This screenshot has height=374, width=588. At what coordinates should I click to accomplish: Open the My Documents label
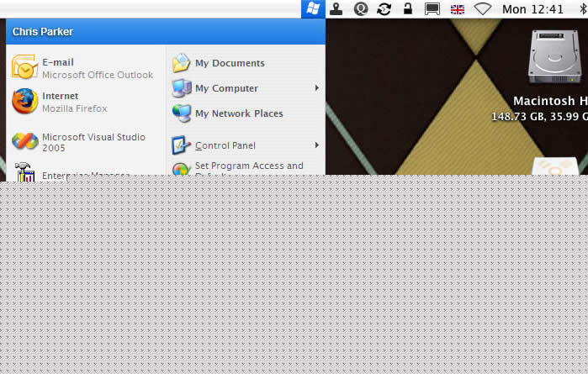(x=230, y=63)
